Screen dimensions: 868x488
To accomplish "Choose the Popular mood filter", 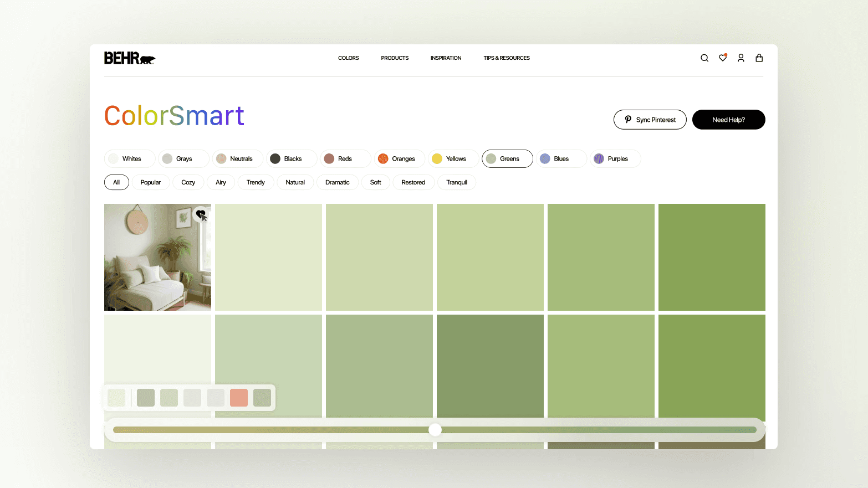I will 151,182.
